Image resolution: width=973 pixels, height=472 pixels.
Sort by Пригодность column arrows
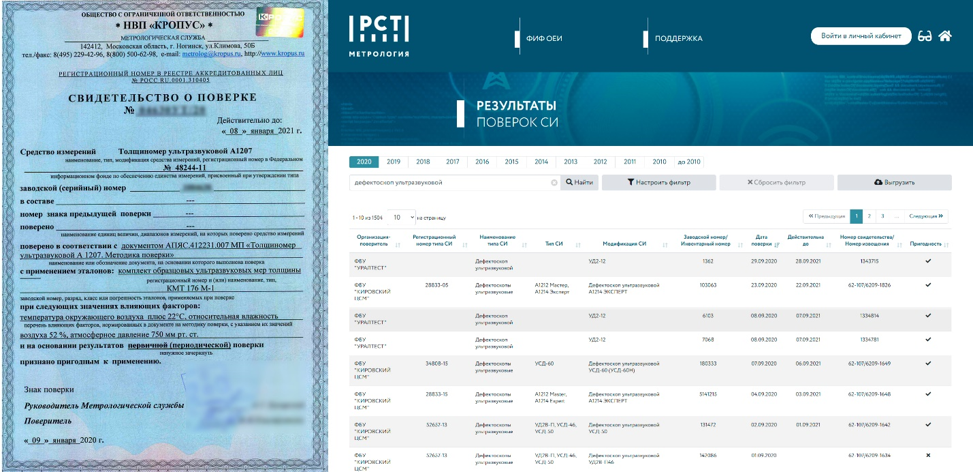tap(946, 244)
